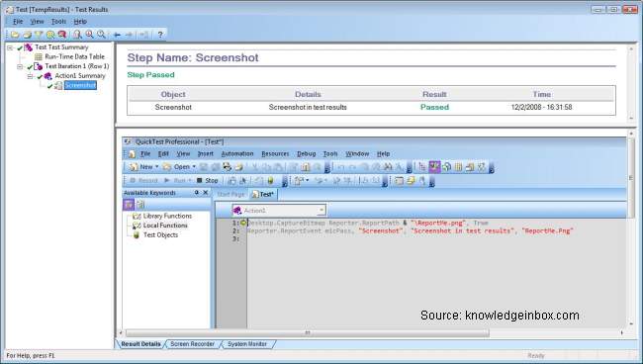
Task: Click the Open folder icon in Test Results toolbar
Action: click(15, 35)
